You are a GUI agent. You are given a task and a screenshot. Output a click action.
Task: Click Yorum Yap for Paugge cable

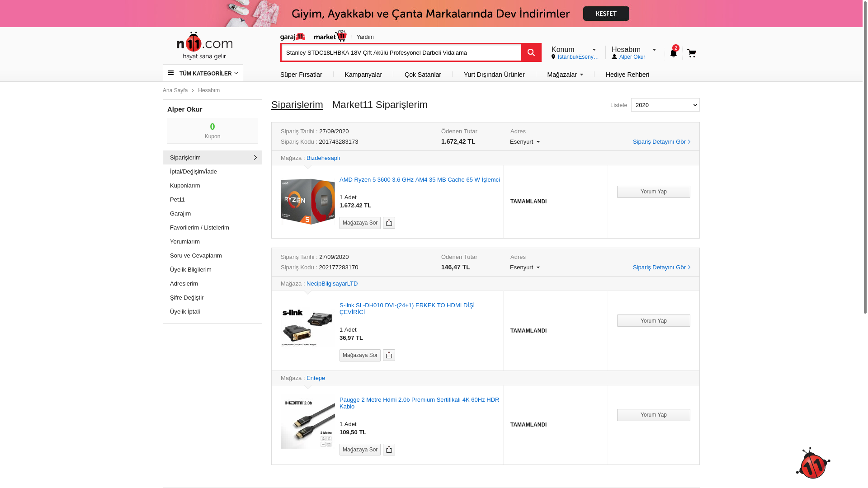pos(654,415)
